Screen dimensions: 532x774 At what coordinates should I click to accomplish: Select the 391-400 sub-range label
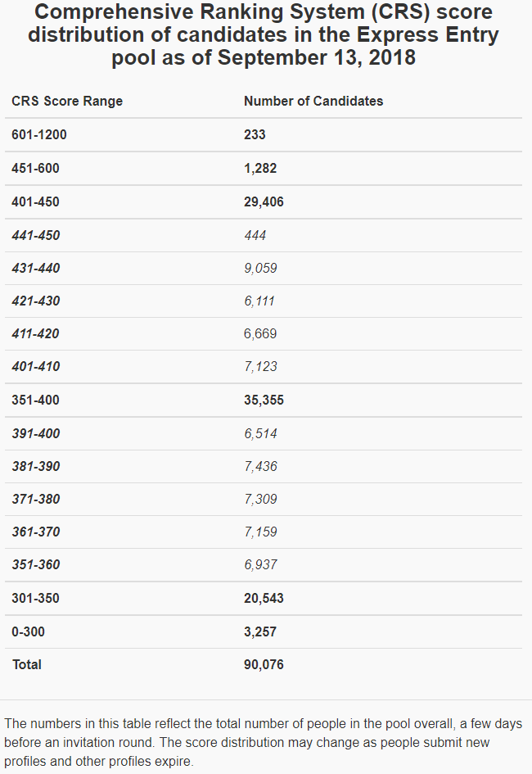[36, 433]
